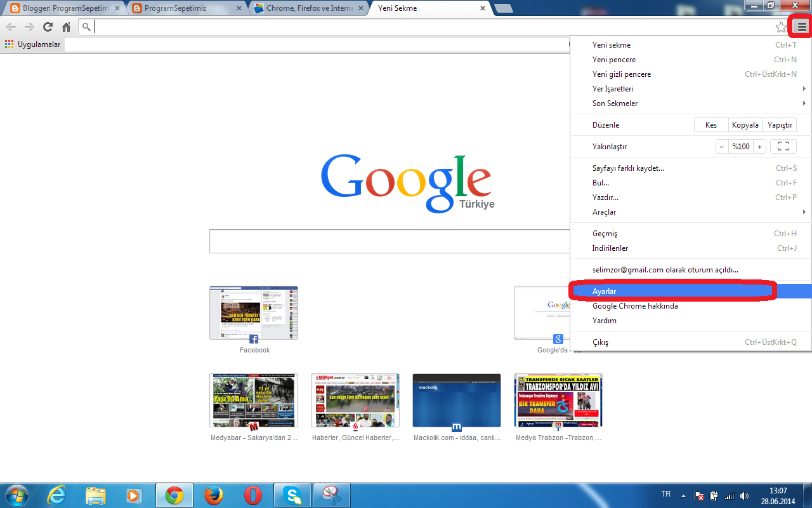The height and width of the screenshot is (508, 812).
Task: Open Yeni gizli pencere
Action: tap(691, 74)
